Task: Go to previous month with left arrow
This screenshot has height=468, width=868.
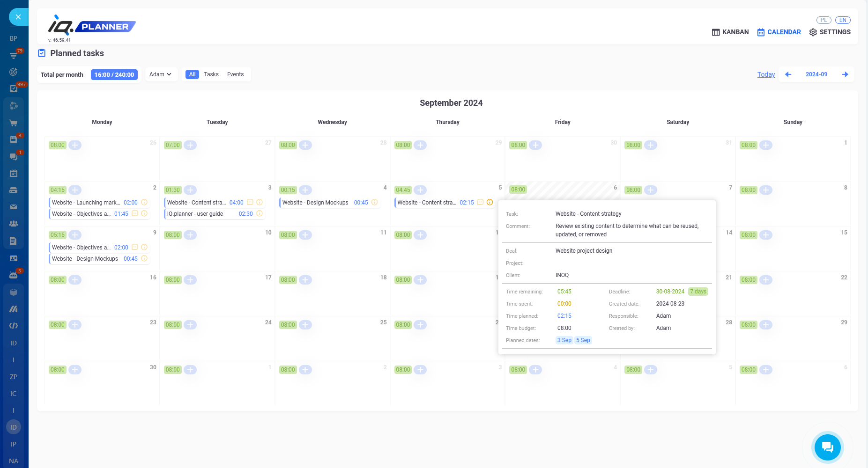Action: 788,74
